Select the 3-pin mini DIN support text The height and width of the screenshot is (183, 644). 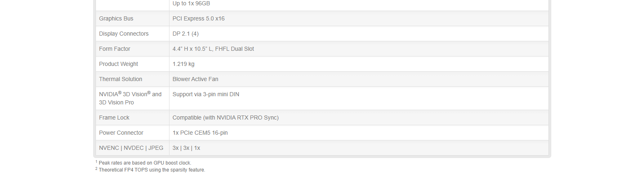click(x=206, y=94)
